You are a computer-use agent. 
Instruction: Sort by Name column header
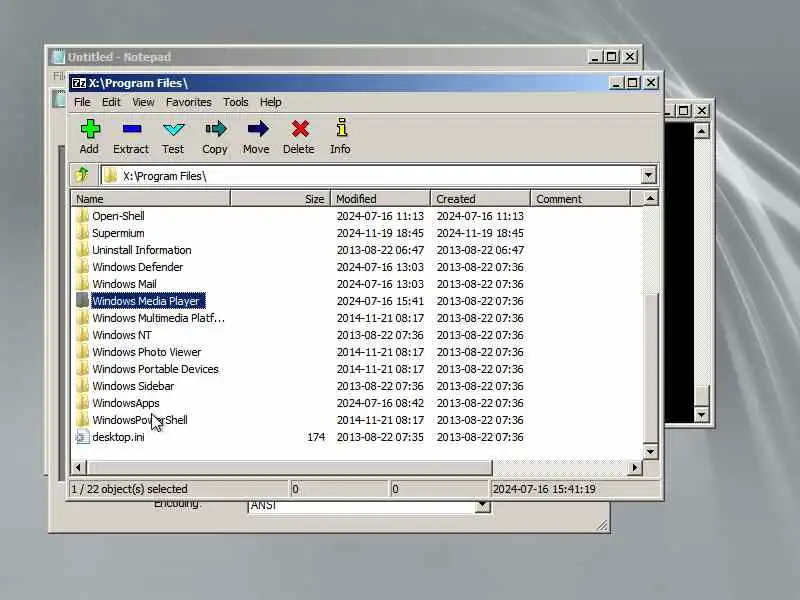click(x=151, y=198)
